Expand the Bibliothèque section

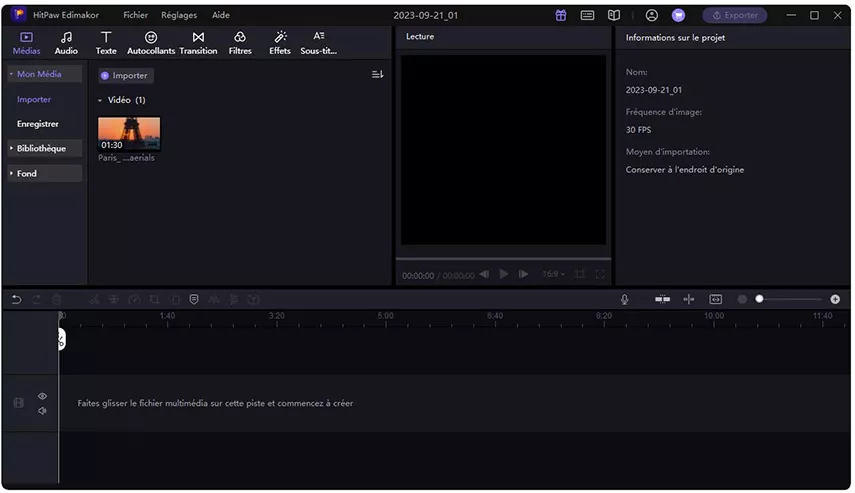point(44,148)
